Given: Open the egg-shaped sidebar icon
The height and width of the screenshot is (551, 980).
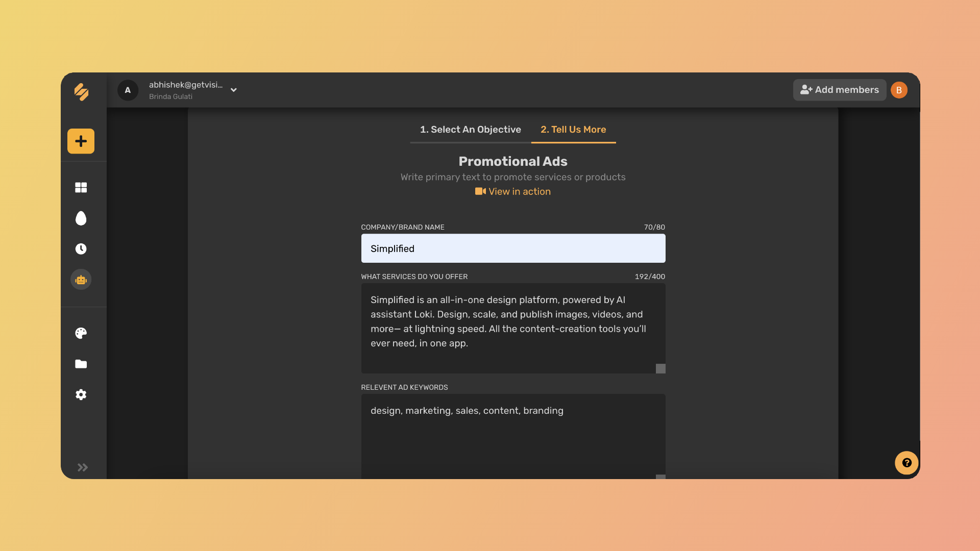Looking at the screenshot, I should (81, 218).
